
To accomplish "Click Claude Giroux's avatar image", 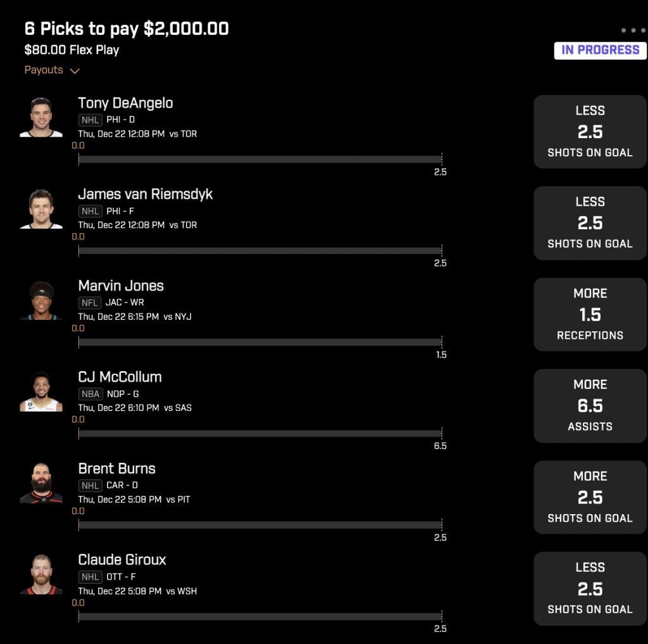I will click(41, 574).
